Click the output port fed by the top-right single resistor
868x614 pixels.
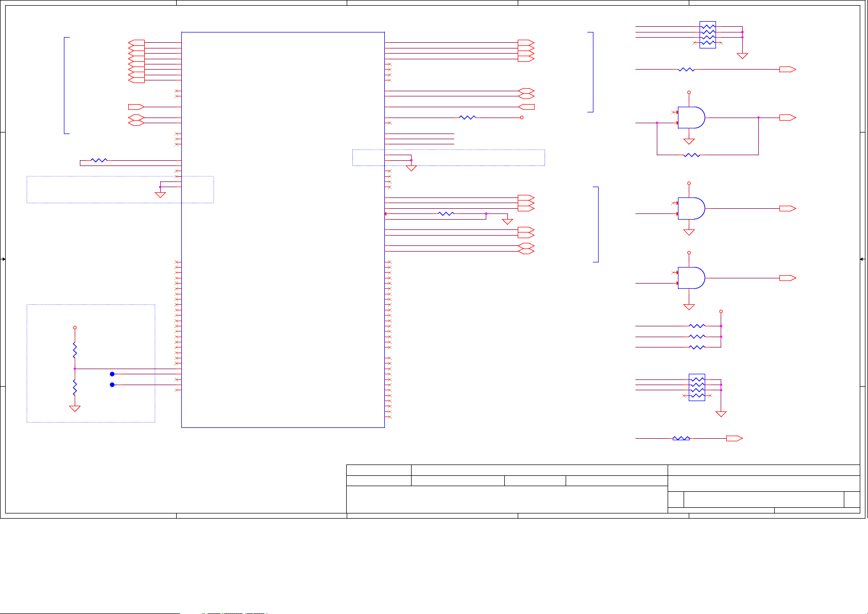tap(788, 69)
